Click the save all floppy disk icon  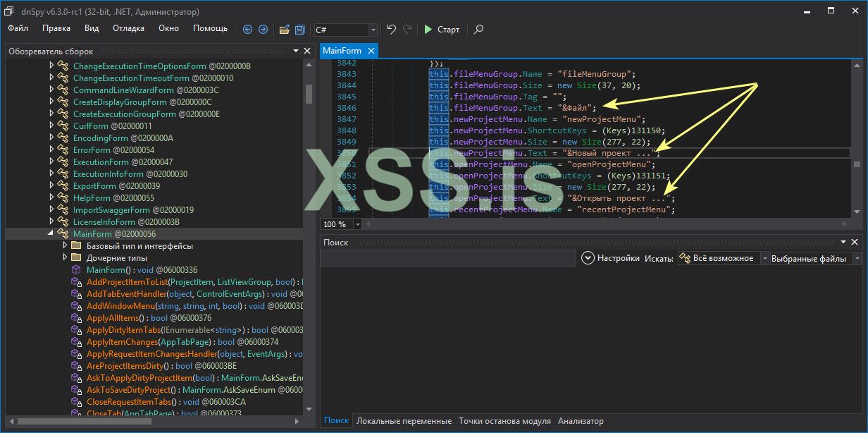[x=300, y=30]
